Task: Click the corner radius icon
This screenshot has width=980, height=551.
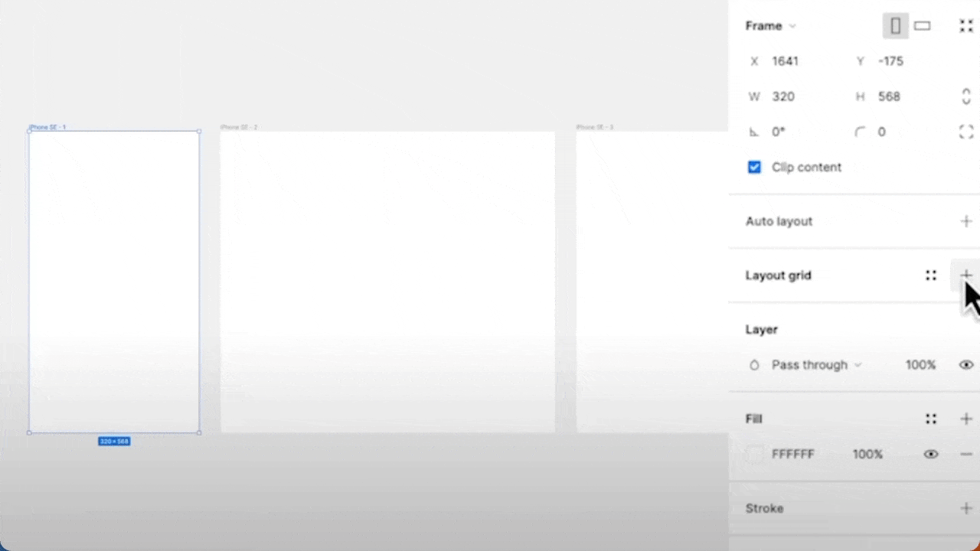Action: 860,132
